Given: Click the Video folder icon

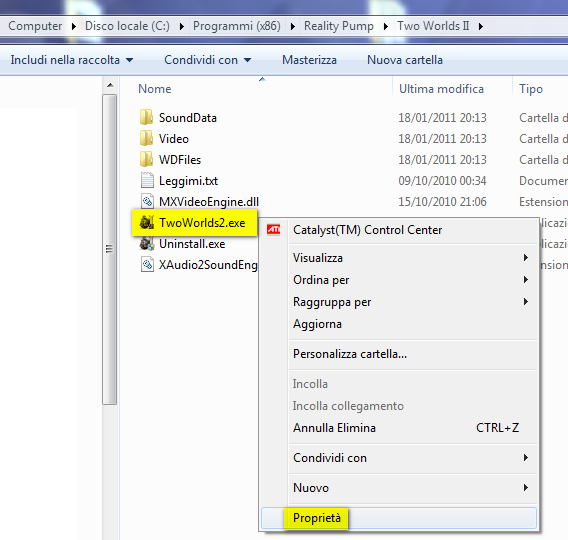Looking at the screenshot, I should click(x=147, y=138).
